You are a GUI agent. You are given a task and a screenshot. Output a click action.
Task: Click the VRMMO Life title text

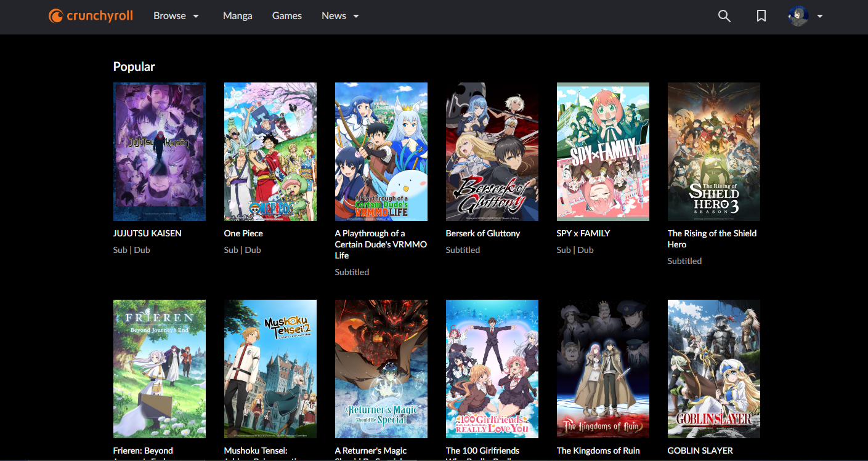pos(381,244)
